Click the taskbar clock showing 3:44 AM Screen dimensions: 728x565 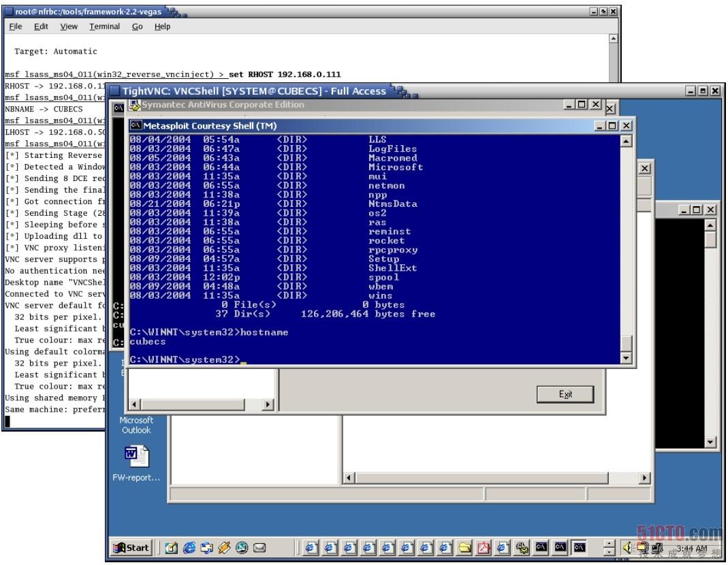[691, 548]
